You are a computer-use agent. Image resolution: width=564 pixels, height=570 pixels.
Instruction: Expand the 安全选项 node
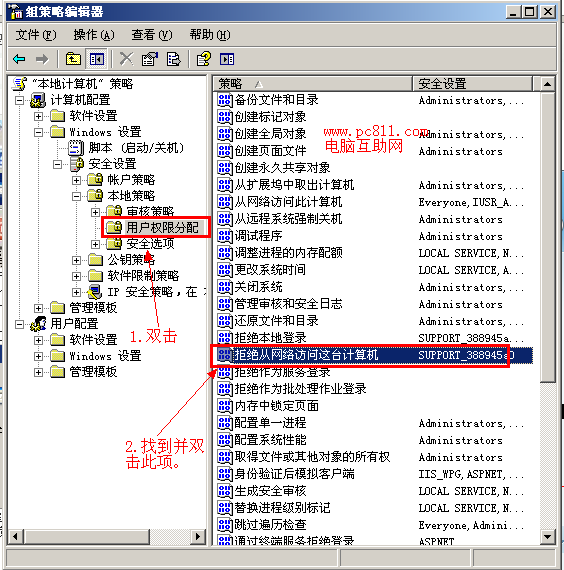point(95,244)
